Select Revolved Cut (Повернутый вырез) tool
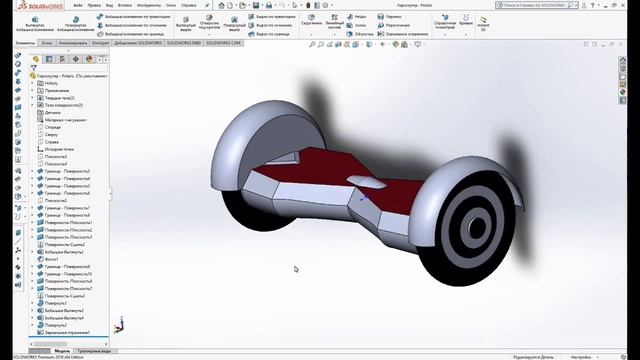Viewport: 640px width, 360px height. pos(234,24)
